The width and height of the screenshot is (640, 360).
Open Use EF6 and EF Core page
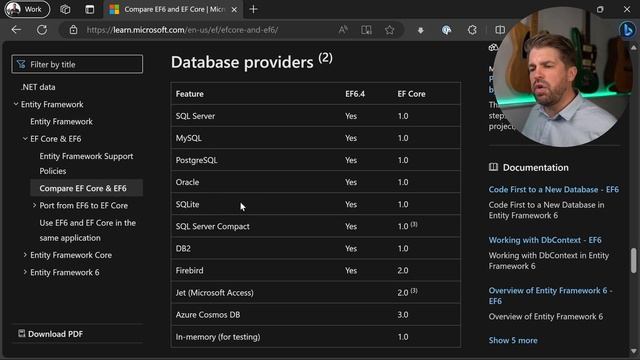tap(87, 230)
